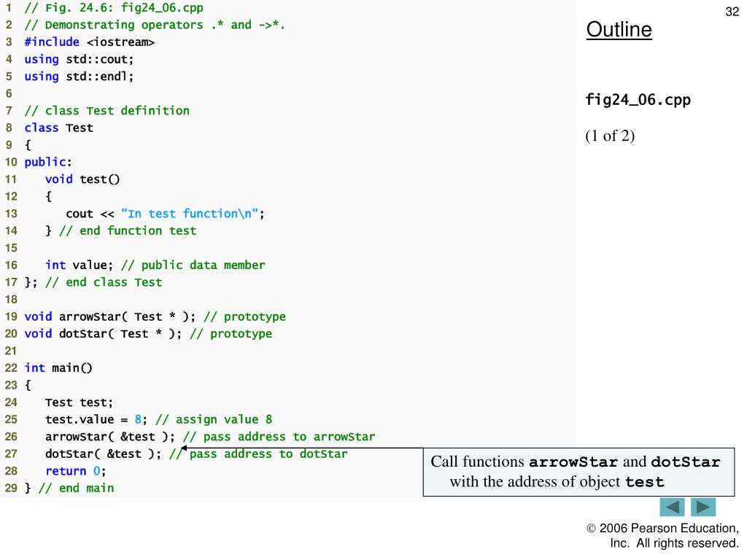Select the "In test function\n" string literal
The height and width of the screenshot is (560, 747).
pos(190,214)
